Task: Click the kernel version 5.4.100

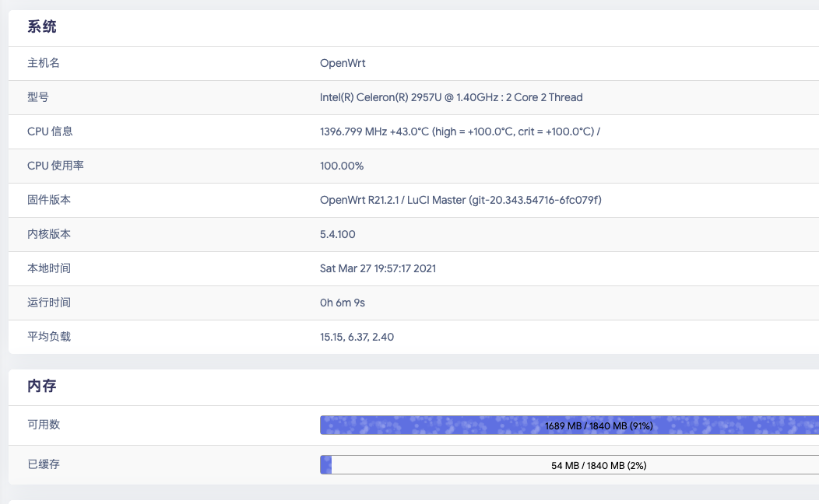Action: [x=337, y=234]
